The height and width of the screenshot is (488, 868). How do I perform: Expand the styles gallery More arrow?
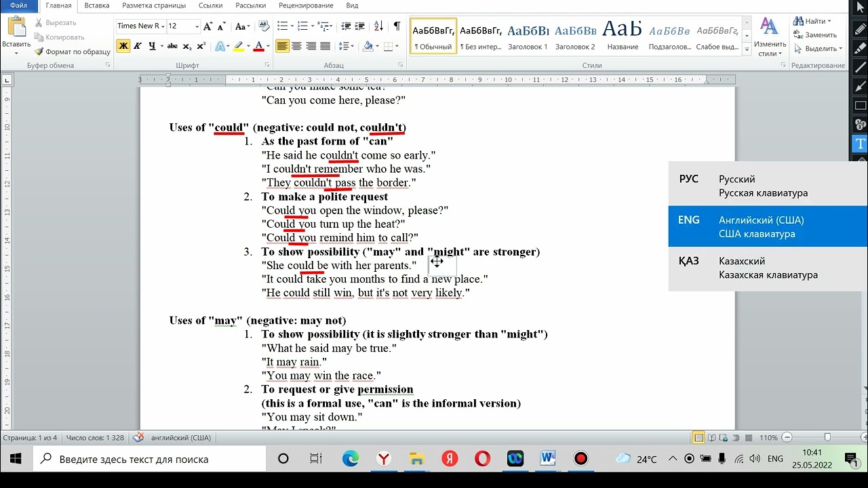pos(747,49)
